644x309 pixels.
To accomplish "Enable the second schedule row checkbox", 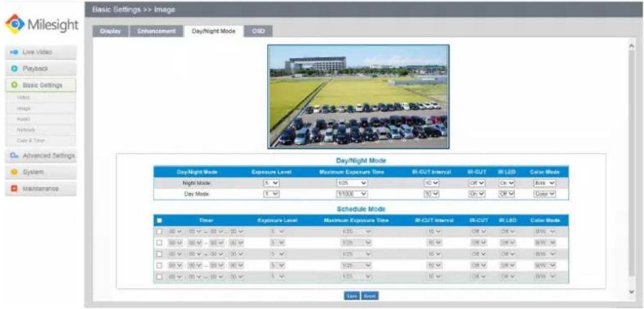I will click(159, 243).
